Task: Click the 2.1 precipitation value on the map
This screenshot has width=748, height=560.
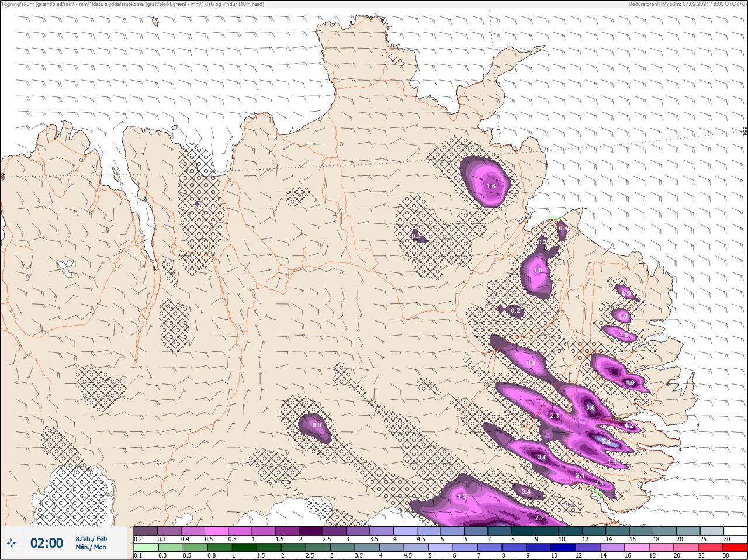Action: 580,475
